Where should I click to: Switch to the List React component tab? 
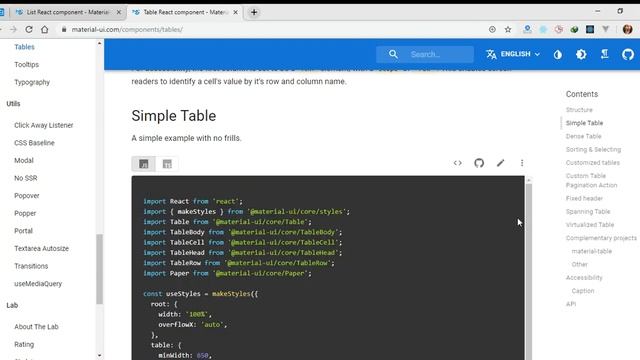pos(68,12)
